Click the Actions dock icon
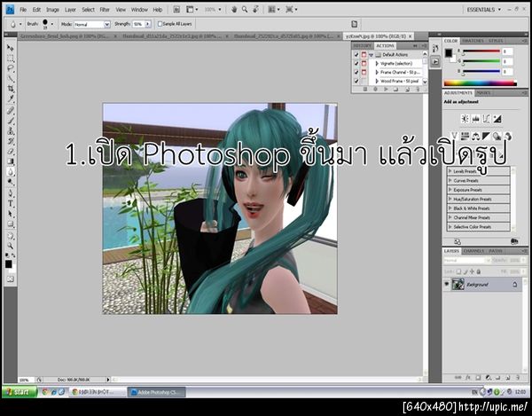The height and width of the screenshot is (416, 532). coord(435,61)
